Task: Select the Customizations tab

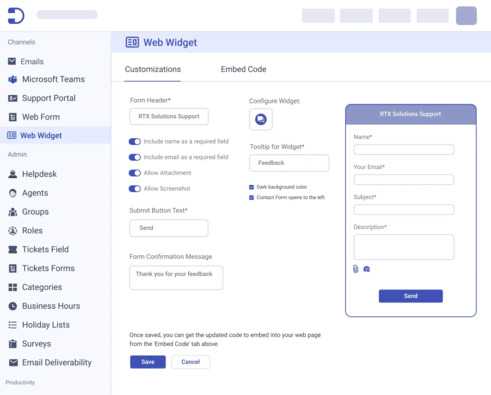Action: tap(153, 69)
